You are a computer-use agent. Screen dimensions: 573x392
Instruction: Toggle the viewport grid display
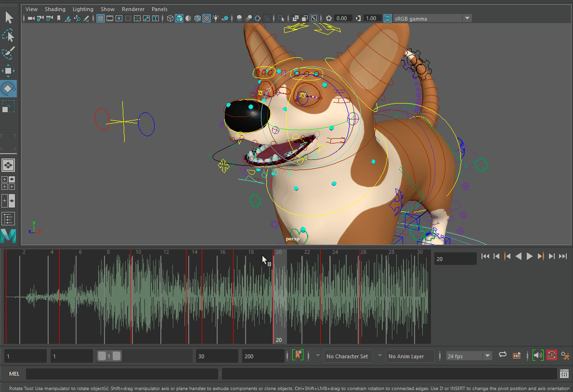click(101, 18)
